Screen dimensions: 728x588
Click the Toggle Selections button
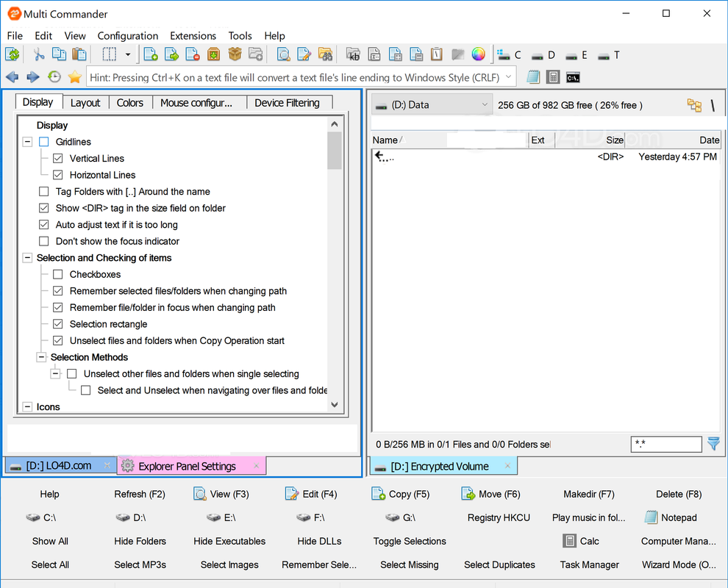click(x=410, y=541)
